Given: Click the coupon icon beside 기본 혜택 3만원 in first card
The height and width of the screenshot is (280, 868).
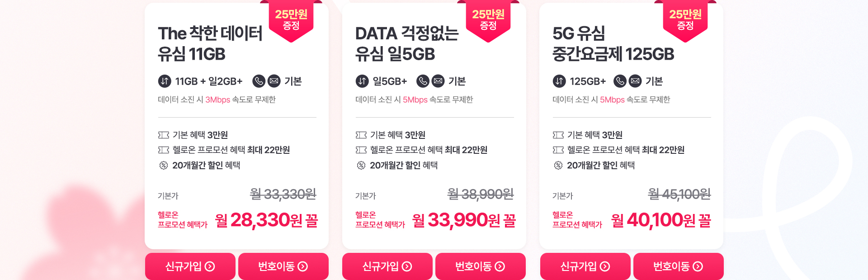Looking at the screenshot, I should click(164, 135).
